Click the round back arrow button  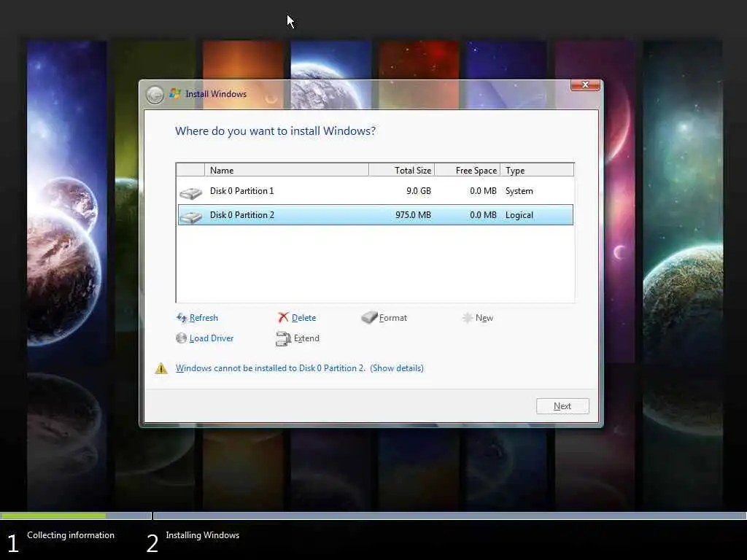[155, 95]
